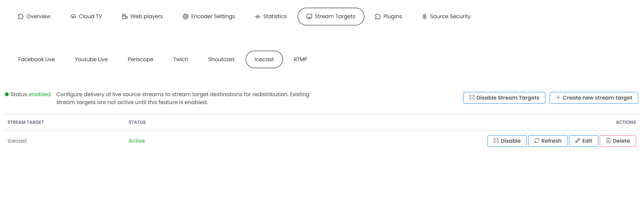Click the Statistics pulse icon
The image size is (644, 204).
click(x=258, y=17)
